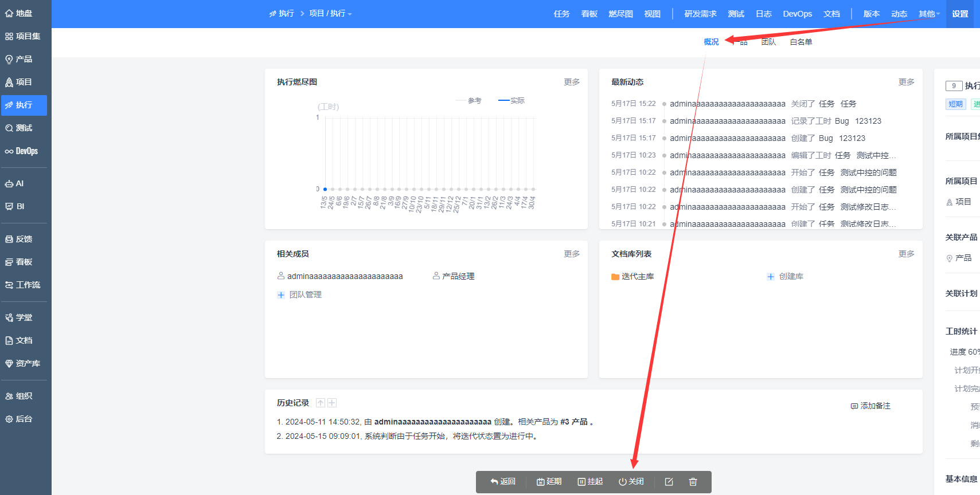The height and width of the screenshot is (495, 980).
Task: Open the top DevOps tab
Action: point(797,14)
